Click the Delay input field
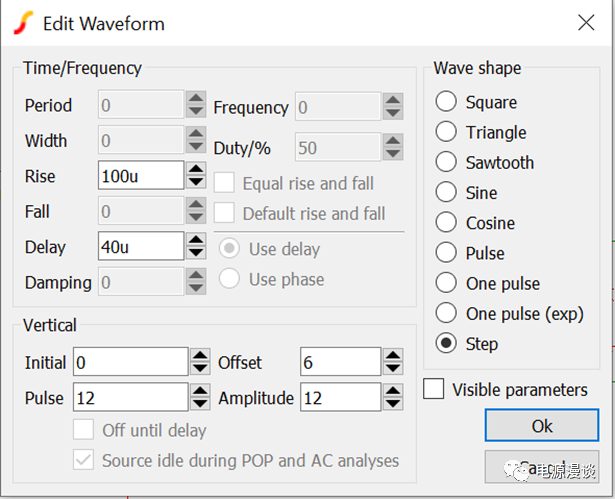Image resolution: width=615 pixels, height=499 pixels. (140, 246)
